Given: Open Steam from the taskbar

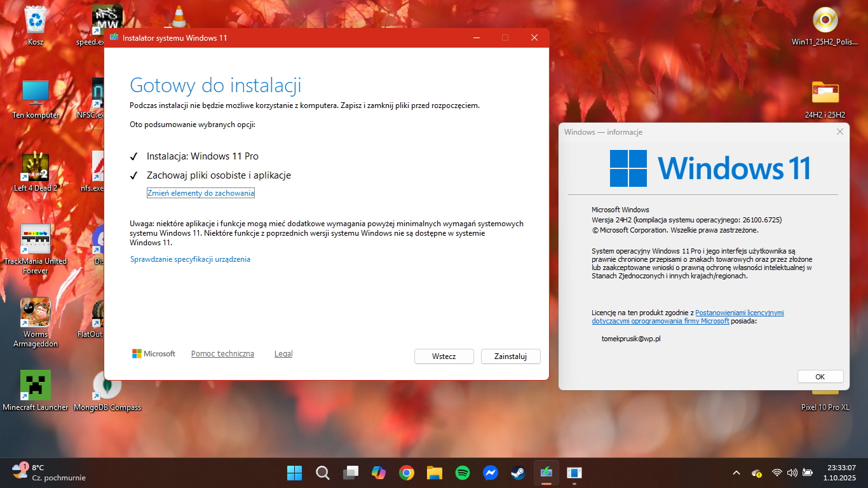Looking at the screenshot, I should pos(518,473).
